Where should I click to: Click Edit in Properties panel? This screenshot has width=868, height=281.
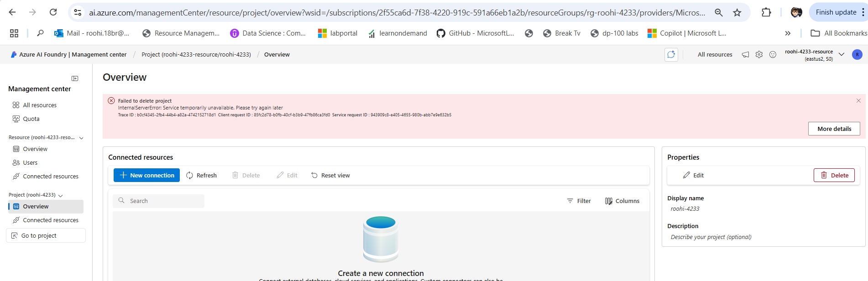(693, 175)
